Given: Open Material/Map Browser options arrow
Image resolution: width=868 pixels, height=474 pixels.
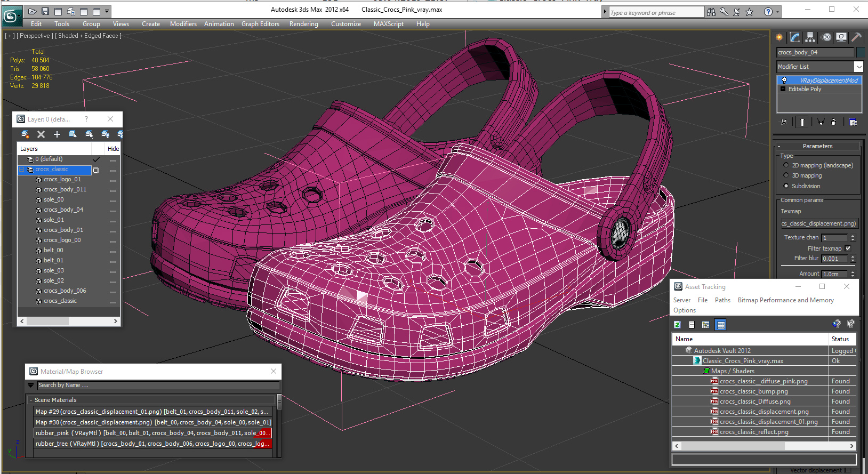Looking at the screenshot, I should (31, 385).
